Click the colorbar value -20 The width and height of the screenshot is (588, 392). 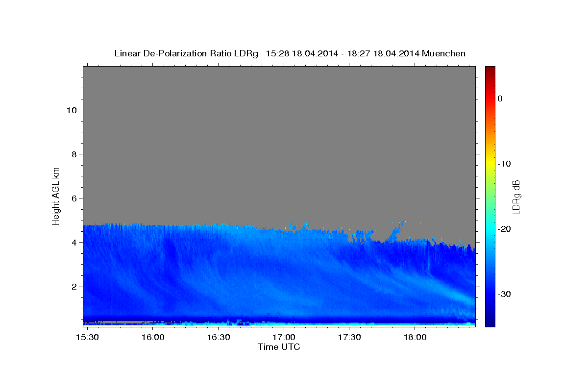click(x=504, y=229)
